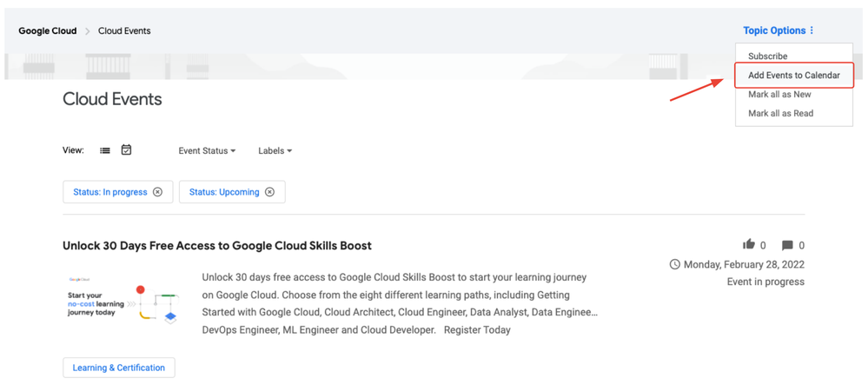Screen dimensions: 868x385
Task: Click the Topic Options three-dot icon
Action: 812,30
